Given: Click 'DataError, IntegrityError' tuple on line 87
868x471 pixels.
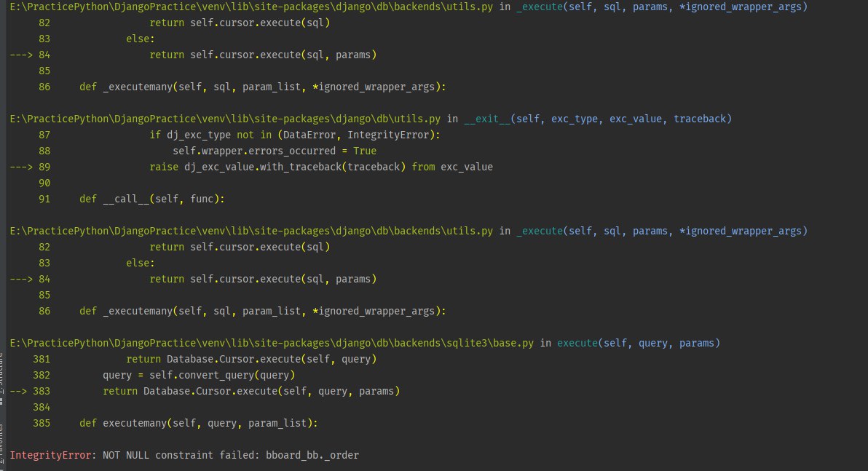Looking at the screenshot, I should pos(356,135).
